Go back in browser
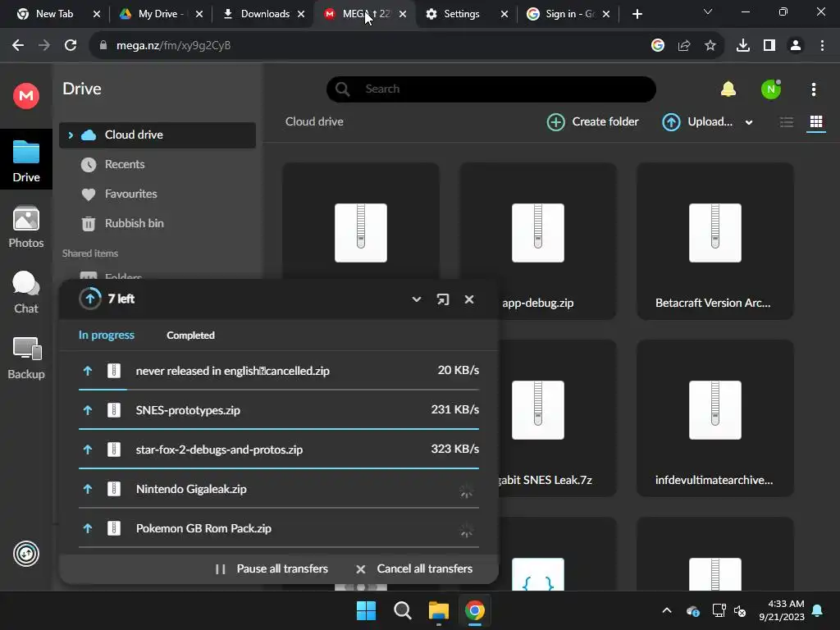Viewport: 840px width, 630px height. [x=18, y=46]
